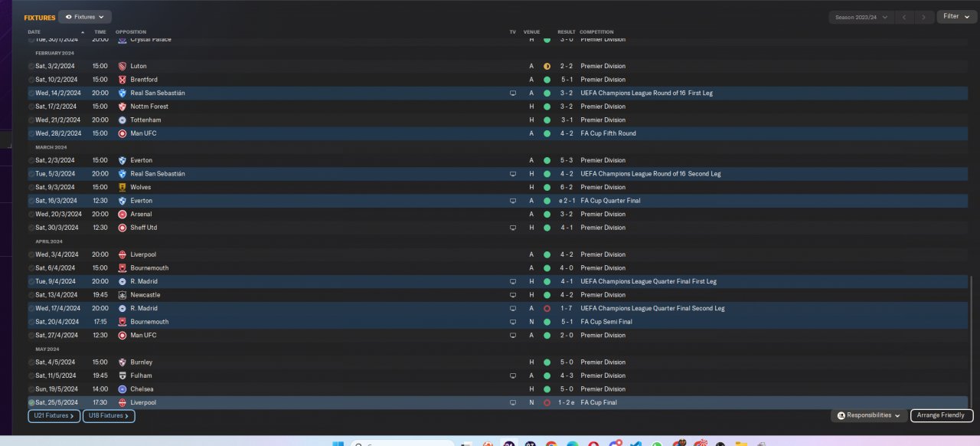This screenshot has height=446, width=980.
Task: Click the Nottm Forest club badge
Action: [x=122, y=107]
